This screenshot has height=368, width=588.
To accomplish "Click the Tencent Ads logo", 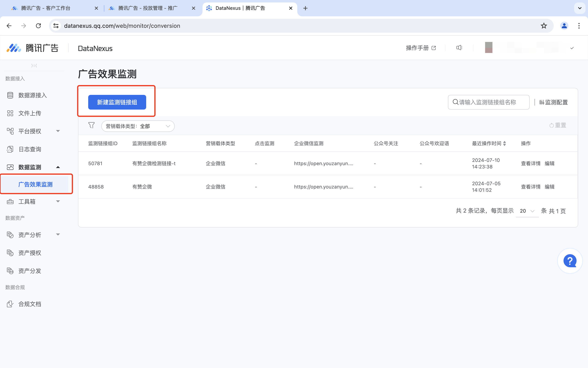I will tap(32, 48).
